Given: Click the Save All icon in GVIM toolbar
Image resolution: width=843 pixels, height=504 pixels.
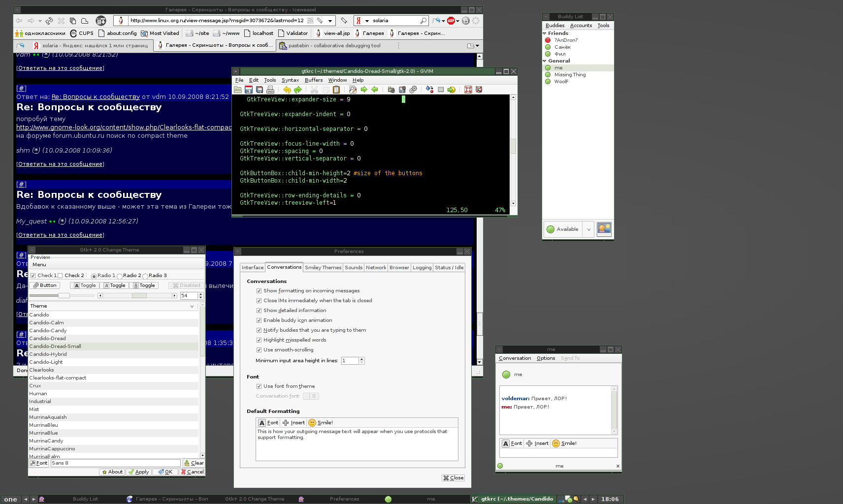Looking at the screenshot, I should pos(259,90).
